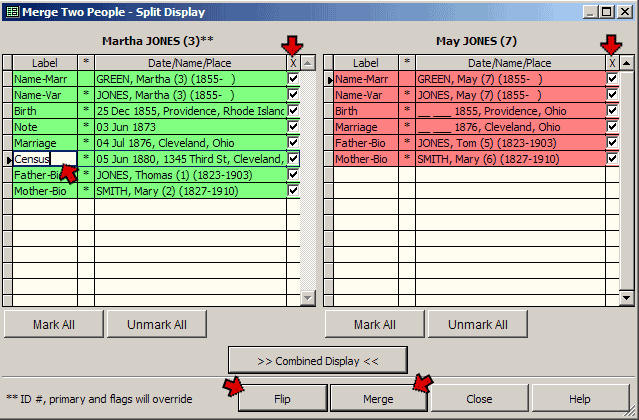Image resolution: width=639 pixels, height=420 pixels.
Task: Switch to Combined Display view
Action: (317, 360)
